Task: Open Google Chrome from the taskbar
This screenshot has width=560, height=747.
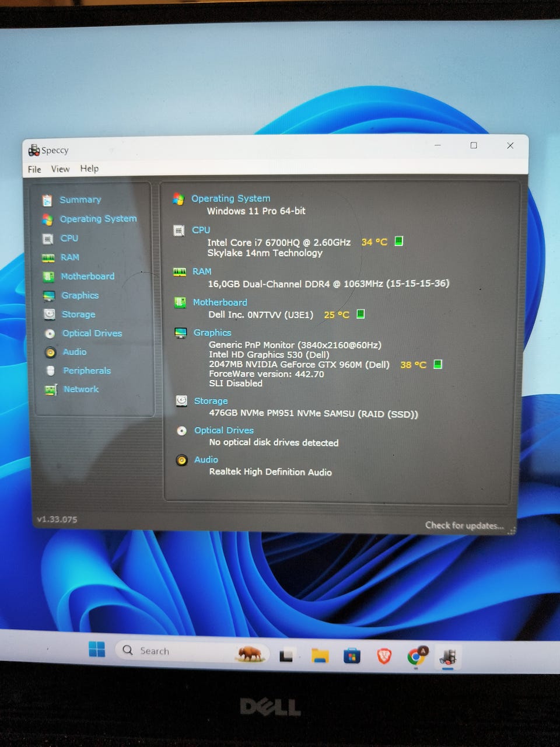Action: (x=416, y=657)
